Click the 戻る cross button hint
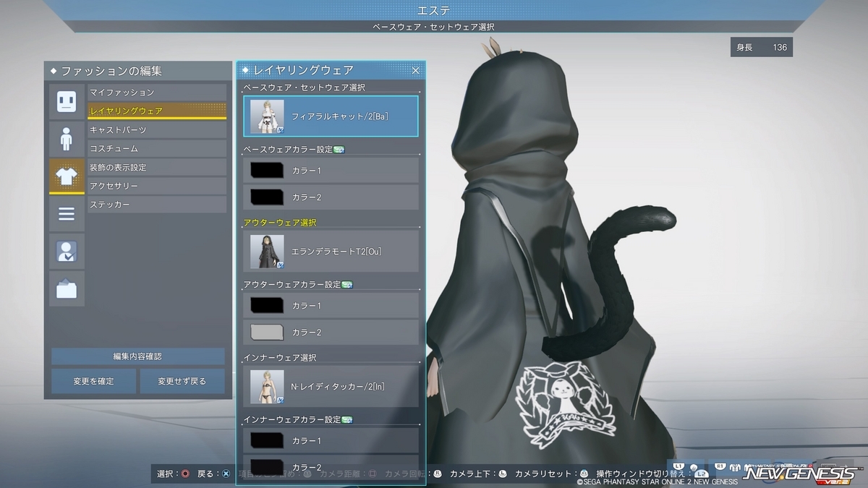This screenshot has width=868, height=488. point(226,474)
